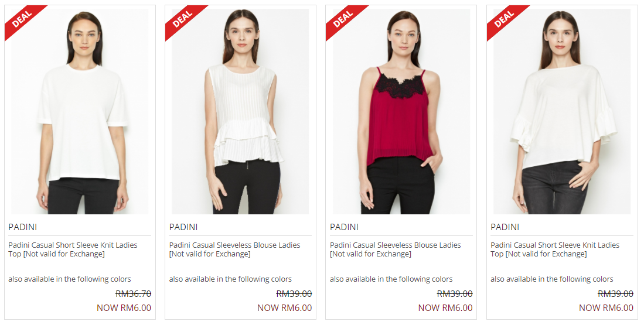
Task: Click NOW RM6.00 on the ruffled blouse card
Action: [x=285, y=308]
